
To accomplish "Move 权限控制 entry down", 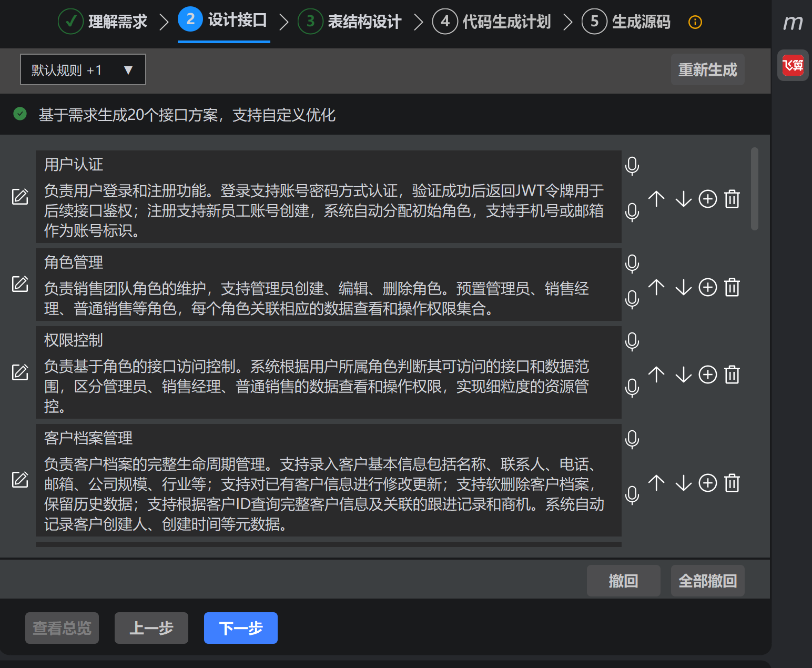I will (683, 375).
